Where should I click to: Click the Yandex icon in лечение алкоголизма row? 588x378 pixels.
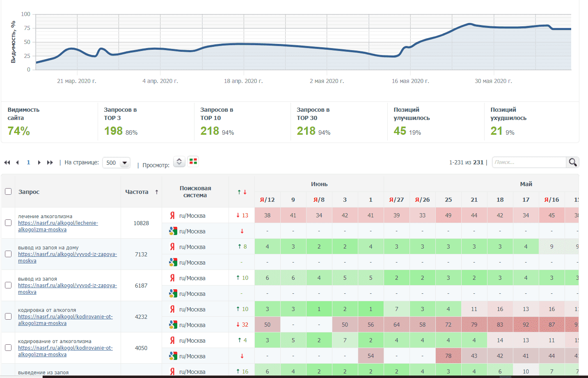point(172,215)
